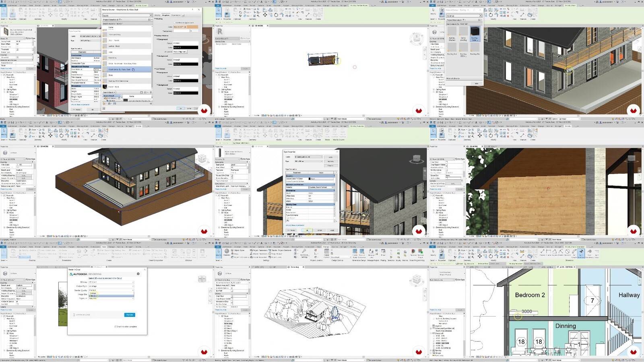
Task: Select the Diameter dimension tool in the section window
Action: pos(567,253)
